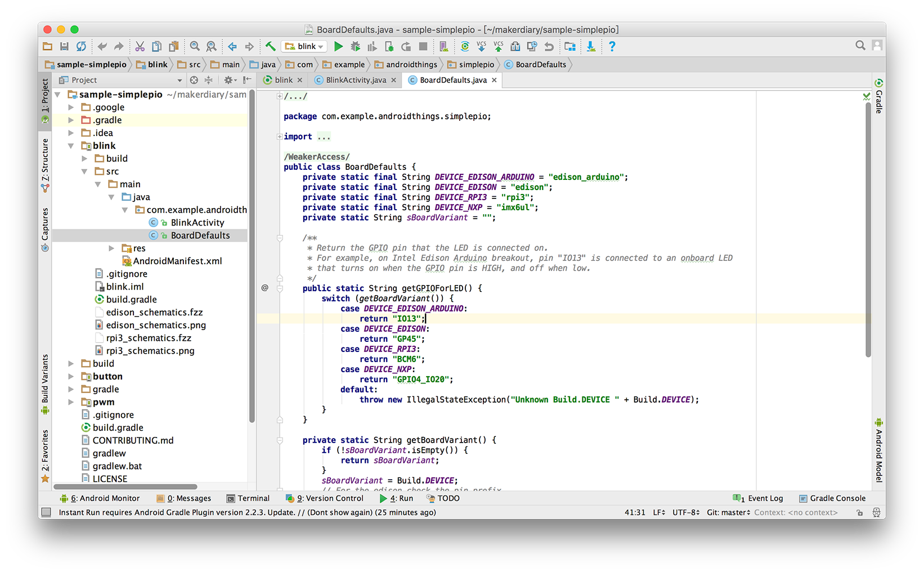Expand the collapsed import block

tap(280, 137)
